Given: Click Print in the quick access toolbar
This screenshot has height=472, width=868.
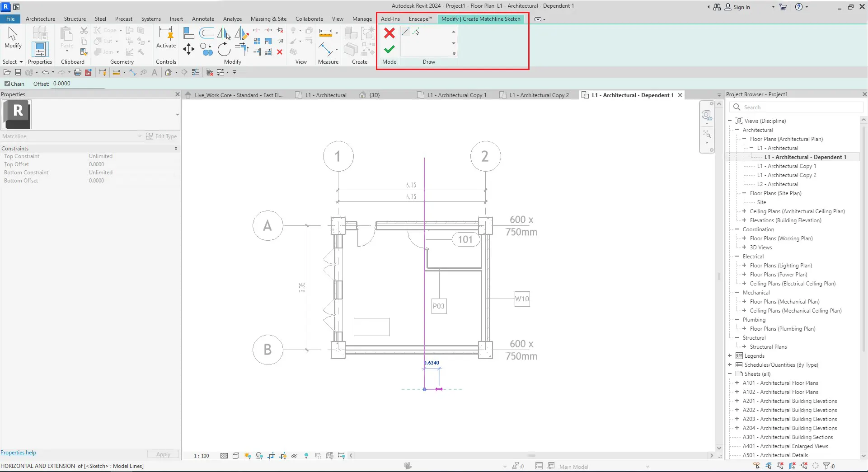Looking at the screenshot, I should pos(78,72).
